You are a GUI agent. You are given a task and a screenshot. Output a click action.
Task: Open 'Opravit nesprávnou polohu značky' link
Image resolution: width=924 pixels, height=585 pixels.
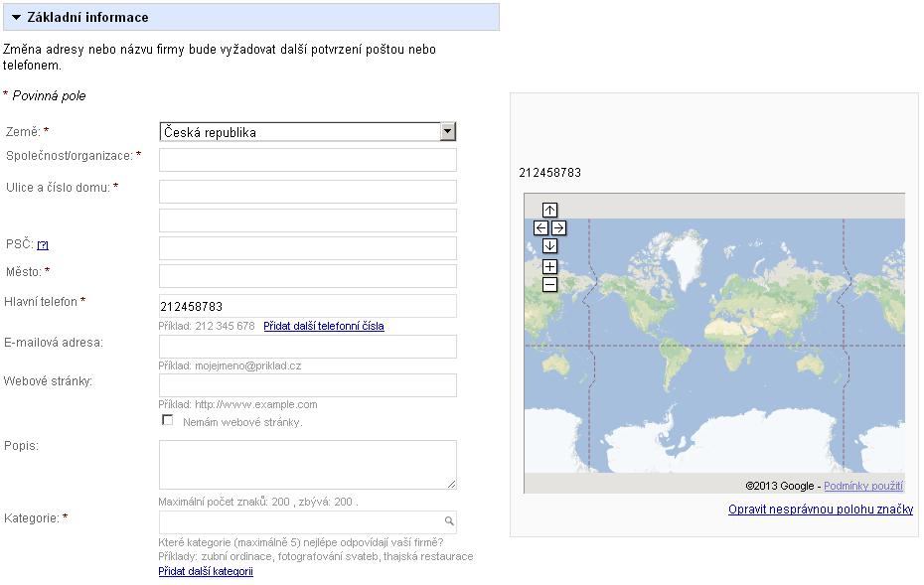pos(821,509)
